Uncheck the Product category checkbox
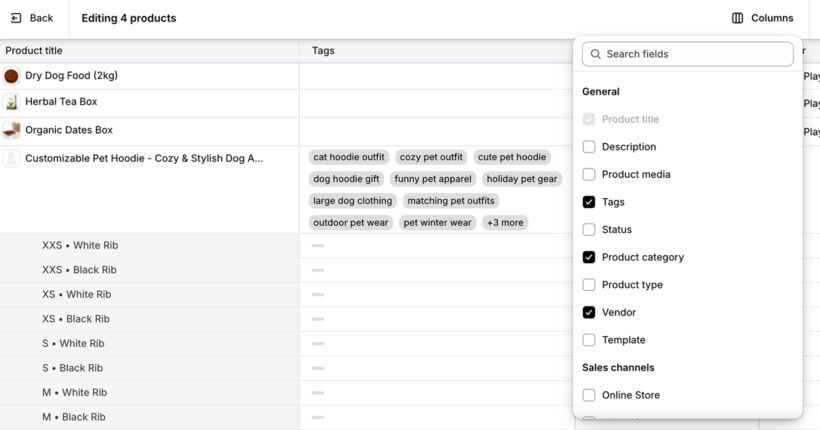The width and height of the screenshot is (820, 430). tap(589, 257)
